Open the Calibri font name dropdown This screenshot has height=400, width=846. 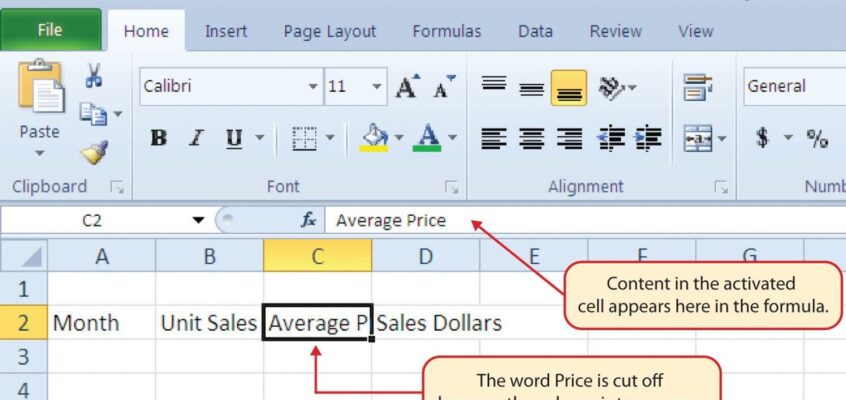click(313, 87)
